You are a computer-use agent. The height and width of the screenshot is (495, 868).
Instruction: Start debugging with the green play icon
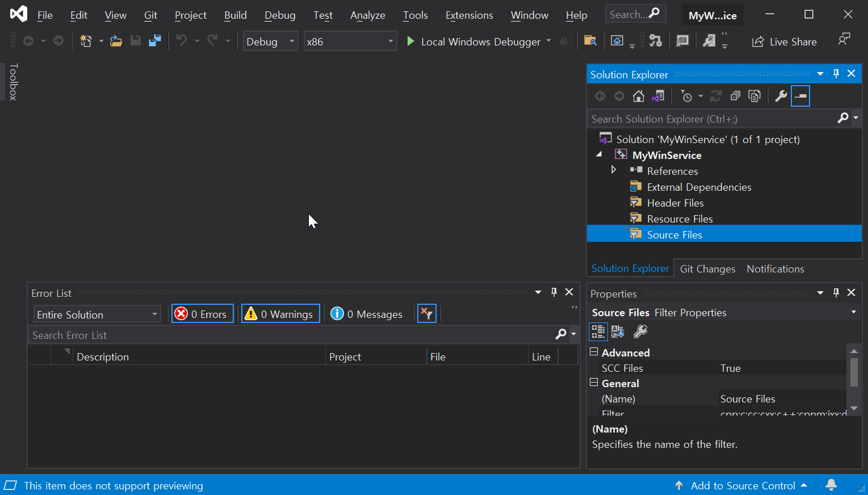pos(410,41)
